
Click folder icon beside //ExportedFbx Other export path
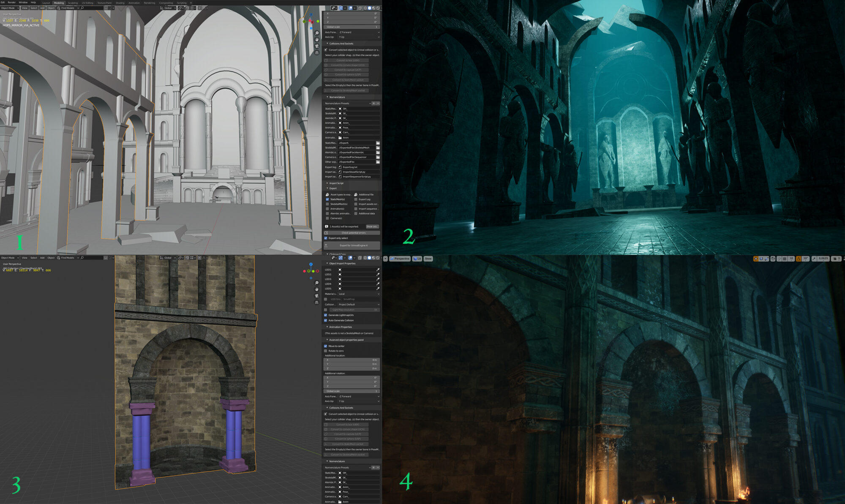click(x=378, y=162)
